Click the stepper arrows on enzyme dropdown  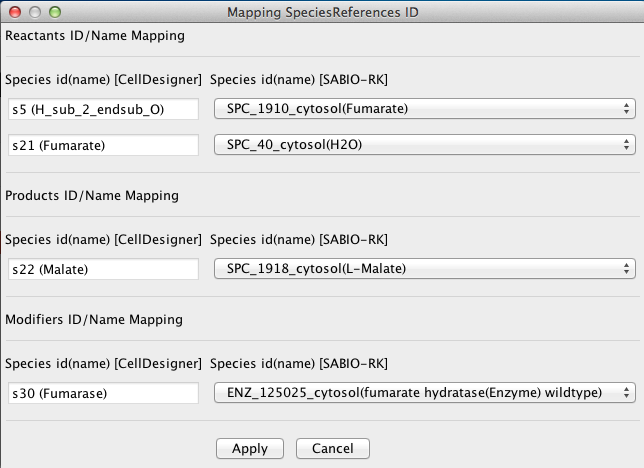[626, 393]
